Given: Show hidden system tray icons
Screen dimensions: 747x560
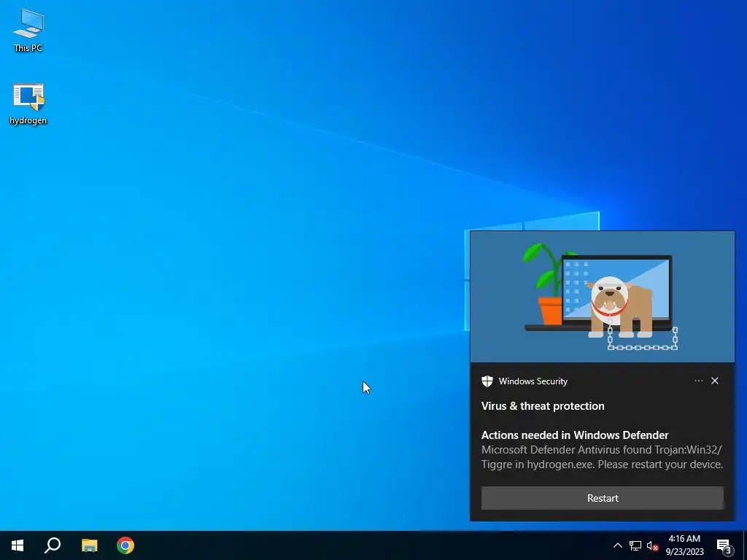Looking at the screenshot, I should (x=617, y=545).
